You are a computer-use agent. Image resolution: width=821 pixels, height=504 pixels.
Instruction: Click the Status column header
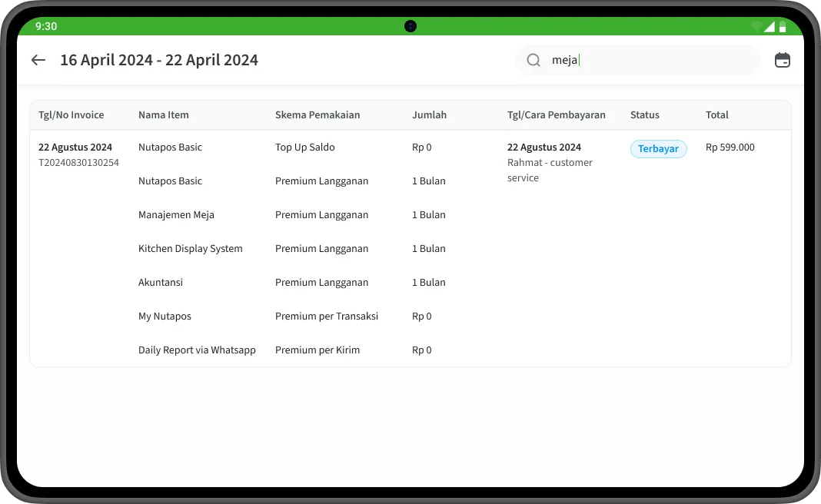coord(645,115)
